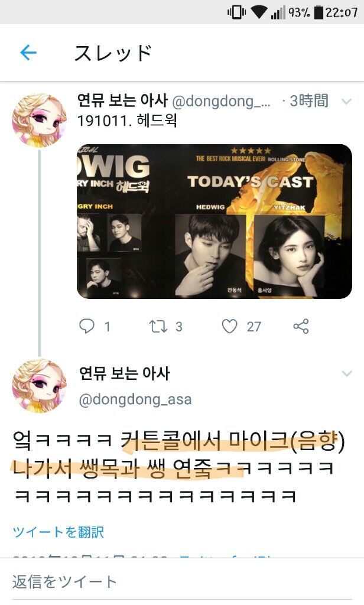Tap the 3時間 timestamp

(309, 101)
